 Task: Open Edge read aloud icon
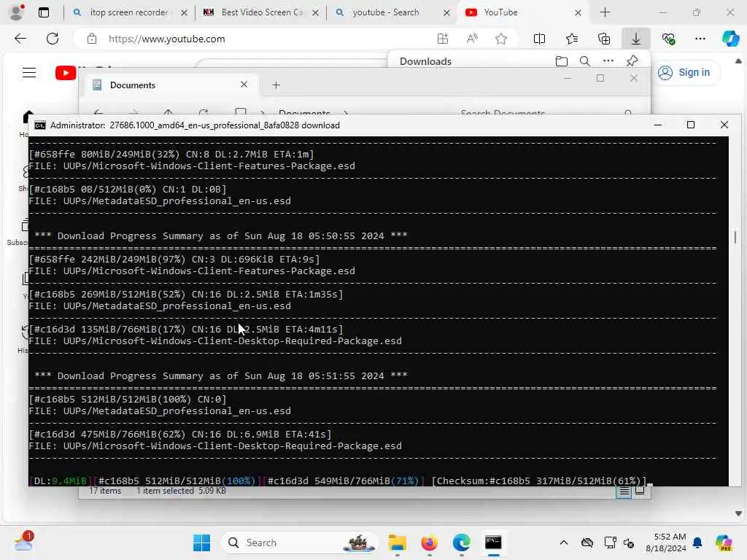click(x=472, y=39)
